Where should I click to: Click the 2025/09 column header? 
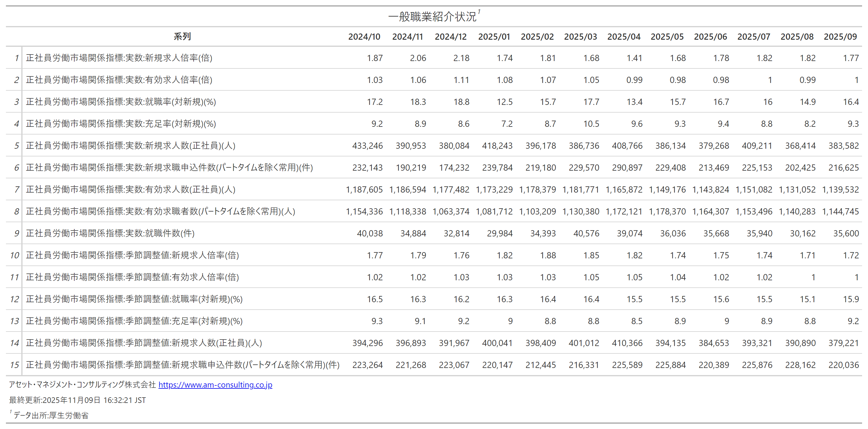point(840,36)
